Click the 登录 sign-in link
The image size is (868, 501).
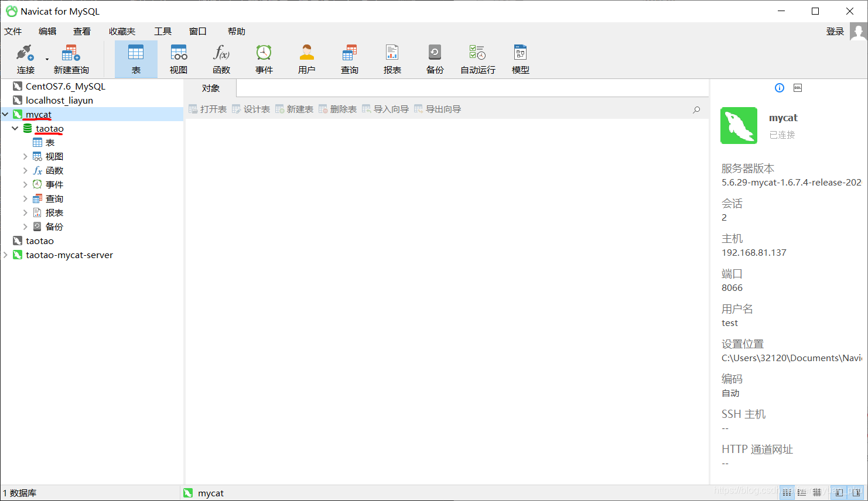coord(835,32)
